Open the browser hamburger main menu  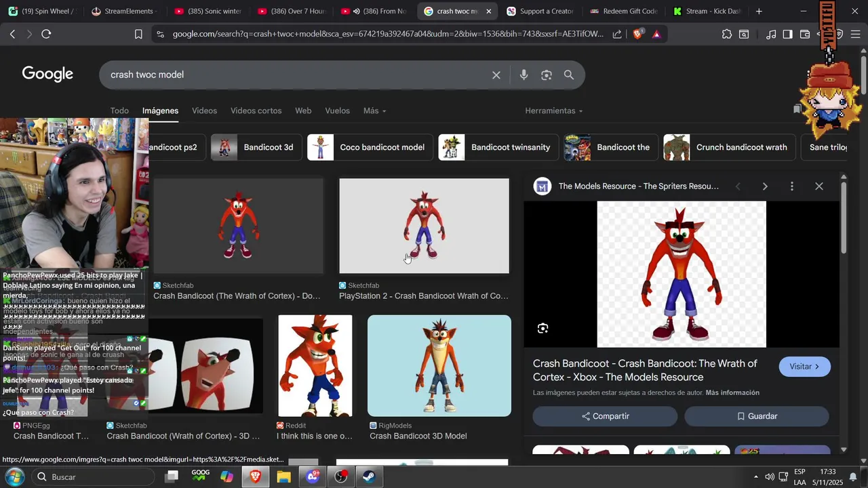pyautogui.click(x=855, y=34)
